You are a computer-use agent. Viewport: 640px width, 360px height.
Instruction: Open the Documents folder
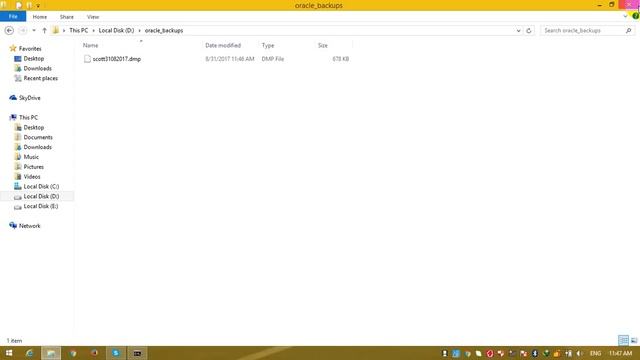(38, 138)
